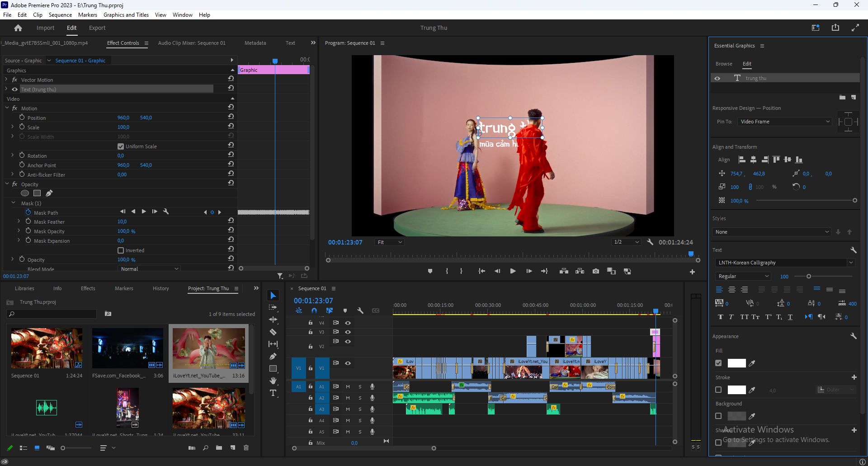
Task: Select the Type tool in timeline toolbar
Action: (x=273, y=393)
